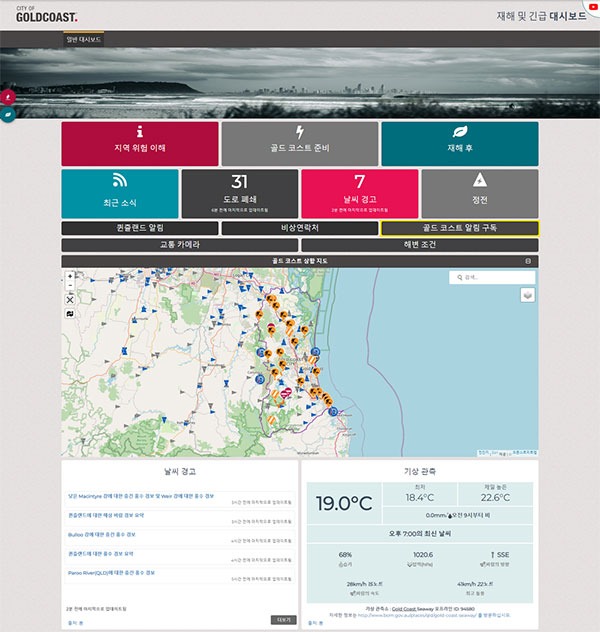Select the 일반 대시보드 tab
Screen dimensions: 600x632
point(83,40)
